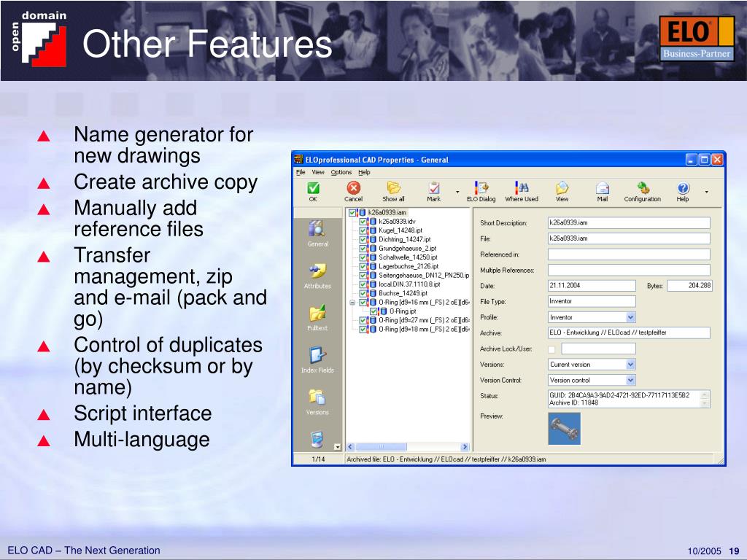
Task: Select the Fulltext sidebar icon
Action: point(317,313)
